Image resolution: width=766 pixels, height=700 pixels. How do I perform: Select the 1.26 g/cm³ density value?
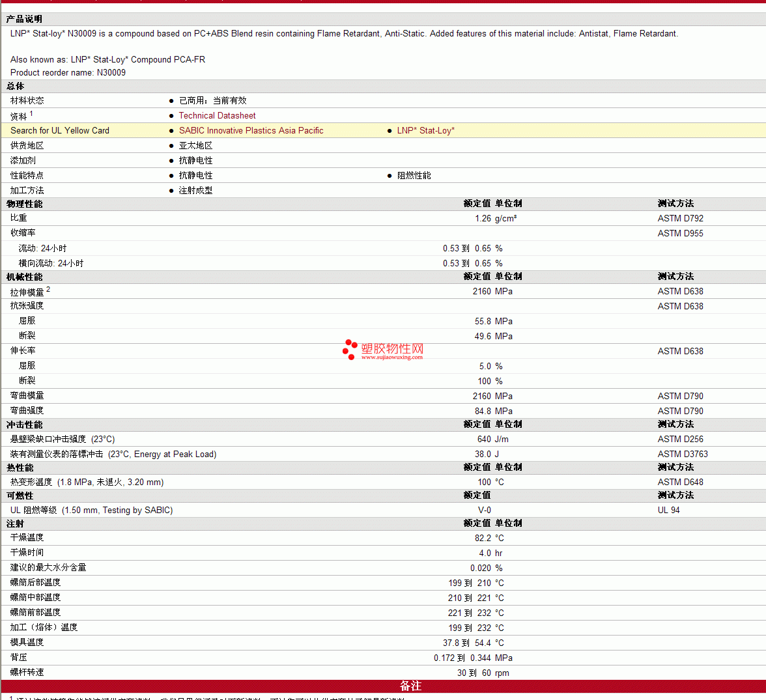pos(496,218)
